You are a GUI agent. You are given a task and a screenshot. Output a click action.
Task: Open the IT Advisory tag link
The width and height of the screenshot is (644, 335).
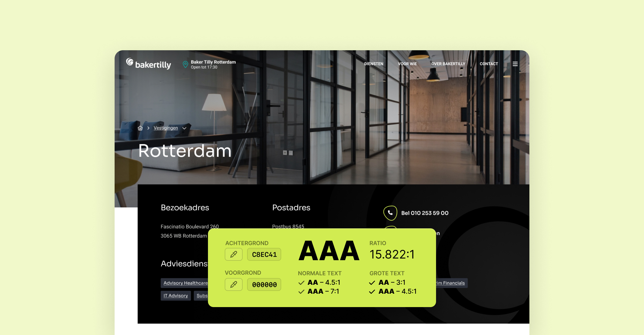(176, 296)
